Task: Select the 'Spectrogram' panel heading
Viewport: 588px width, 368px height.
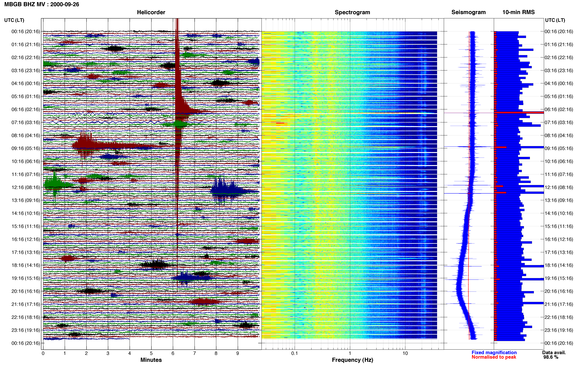Action: [352, 12]
